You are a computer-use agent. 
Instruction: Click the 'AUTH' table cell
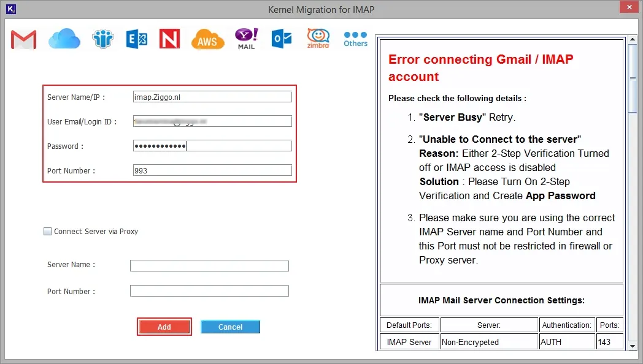point(567,342)
